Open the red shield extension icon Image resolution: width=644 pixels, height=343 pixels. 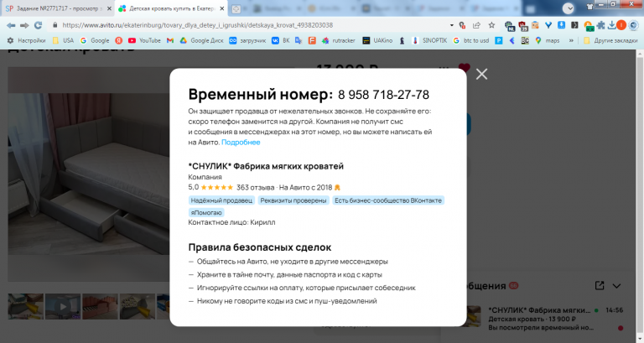pos(522,26)
